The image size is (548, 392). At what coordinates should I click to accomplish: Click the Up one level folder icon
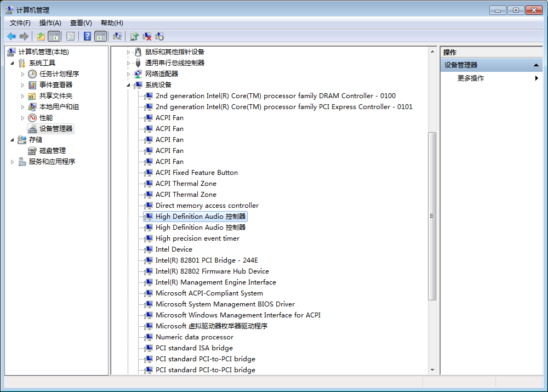click(41, 36)
